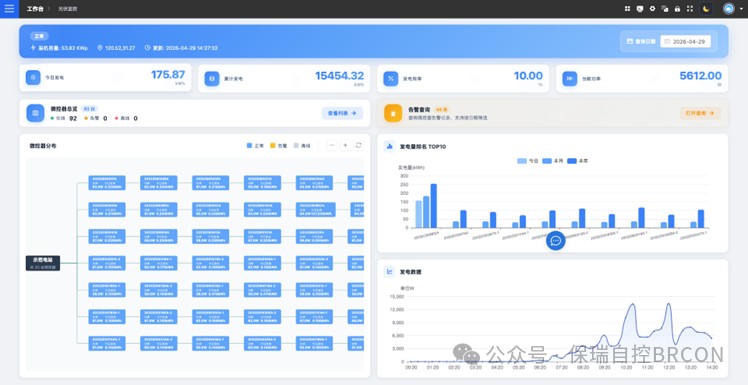This screenshot has height=385, width=748.
Task: Click the calendar icon beside 查询日期 label
Action: pos(630,42)
